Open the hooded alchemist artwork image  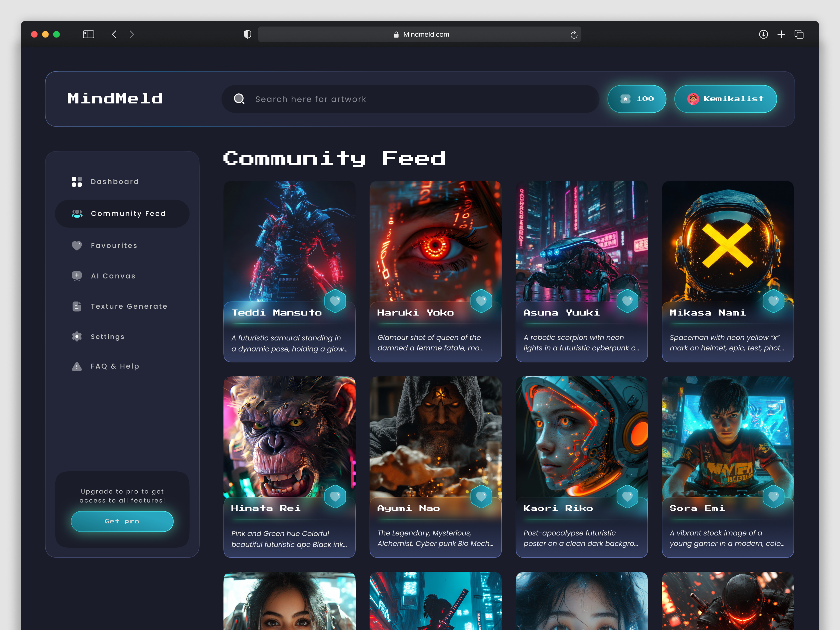click(x=435, y=437)
